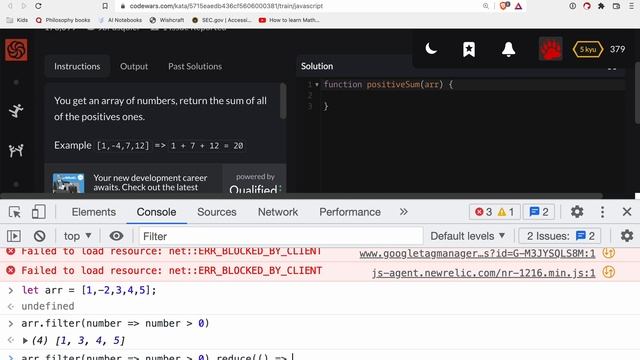Switch to Output tab
This screenshot has height=360, width=640.
[134, 66]
